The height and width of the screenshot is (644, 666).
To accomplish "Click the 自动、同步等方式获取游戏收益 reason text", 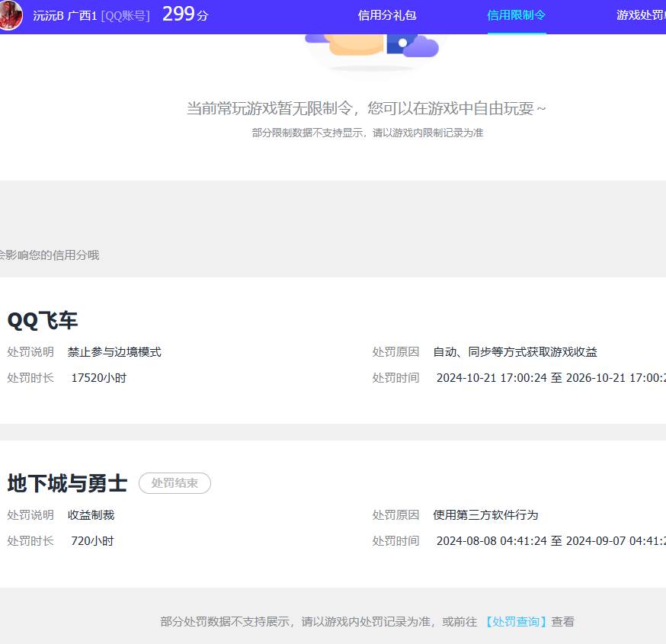I will 515,352.
